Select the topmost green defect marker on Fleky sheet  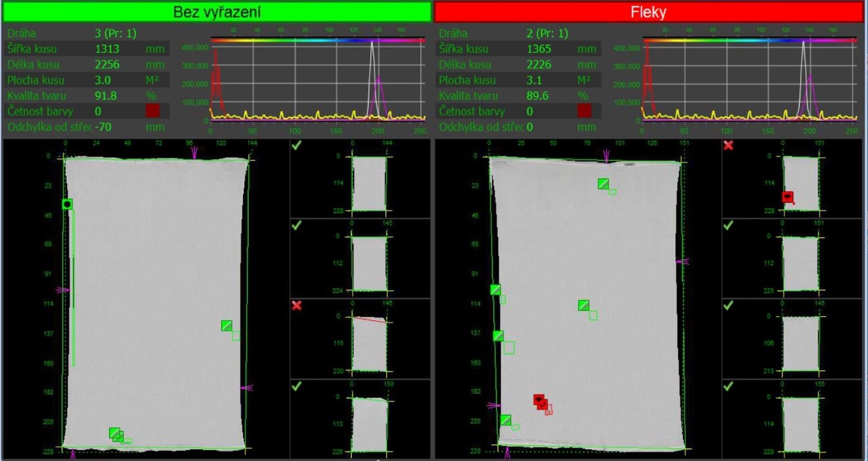click(603, 183)
